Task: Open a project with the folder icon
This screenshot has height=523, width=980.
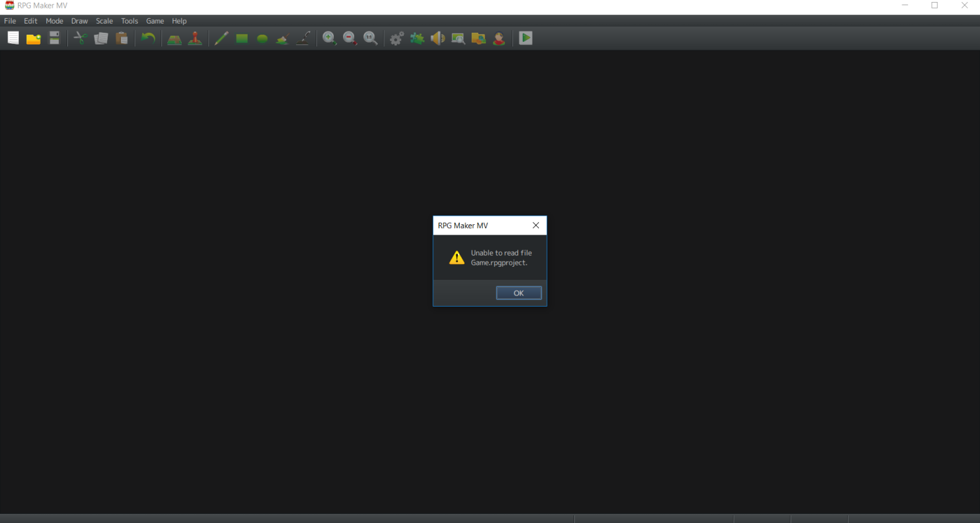Action: [33, 39]
